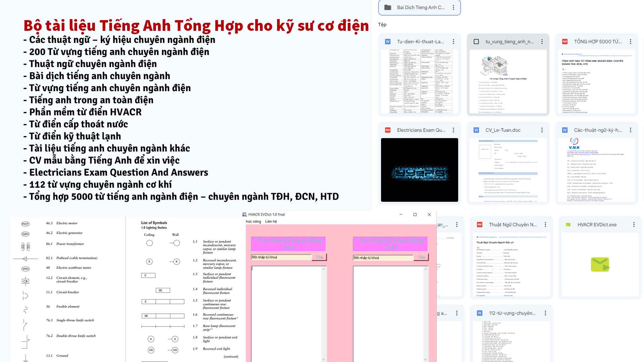644x362 pixels.
Task: Click the PDF icon of Thuật Ngữ Chuyên N file
Action: click(480, 225)
